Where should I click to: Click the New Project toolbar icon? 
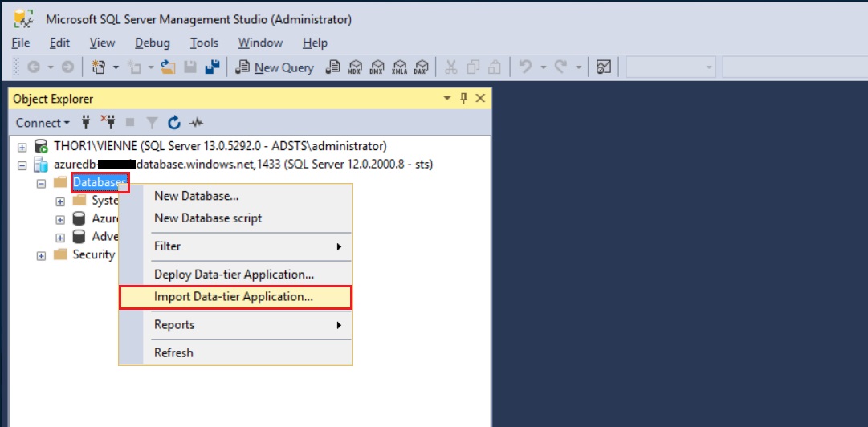click(x=99, y=67)
